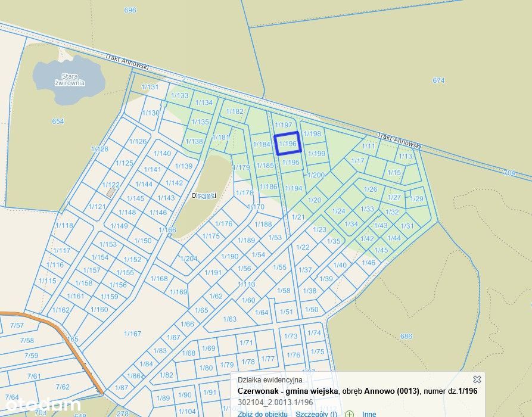532x417 pixels.
Task: Click parcel label 1/63
Action: tap(230, 319)
